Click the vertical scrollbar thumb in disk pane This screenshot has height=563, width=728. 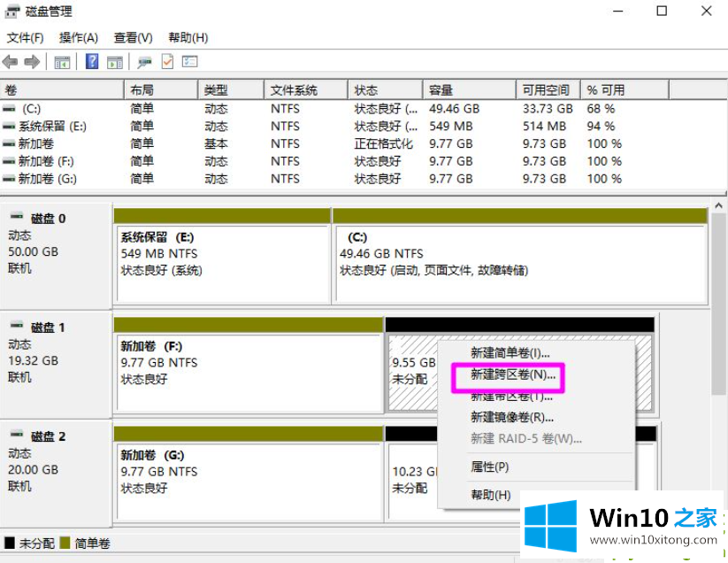[x=719, y=305]
